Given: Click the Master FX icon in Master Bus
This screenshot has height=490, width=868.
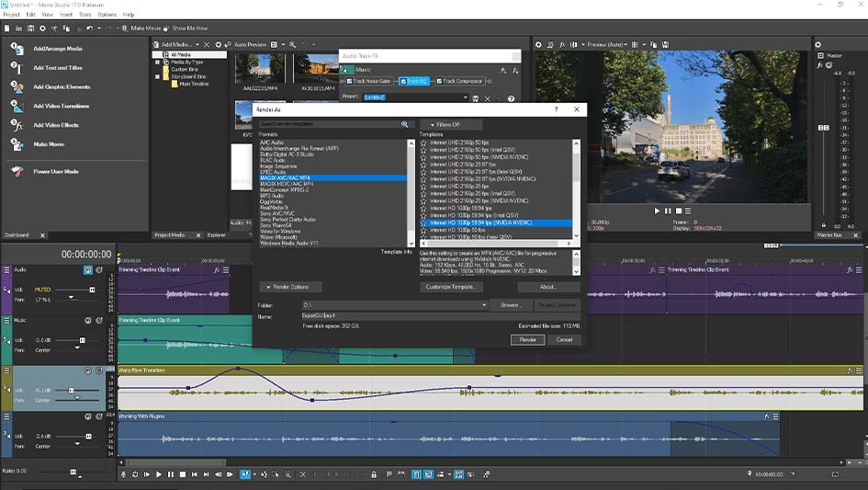Looking at the screenshot, I should pyautogui.click(x=820, y=65).
